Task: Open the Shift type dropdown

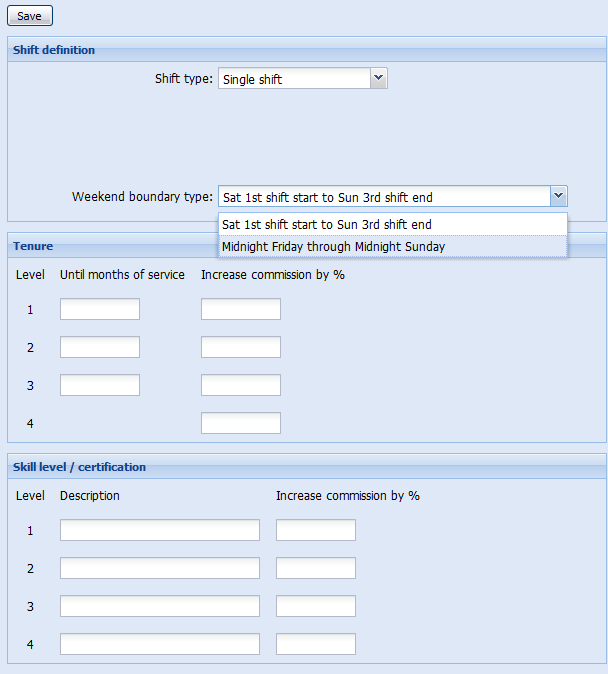Action: tap(293, 79)
